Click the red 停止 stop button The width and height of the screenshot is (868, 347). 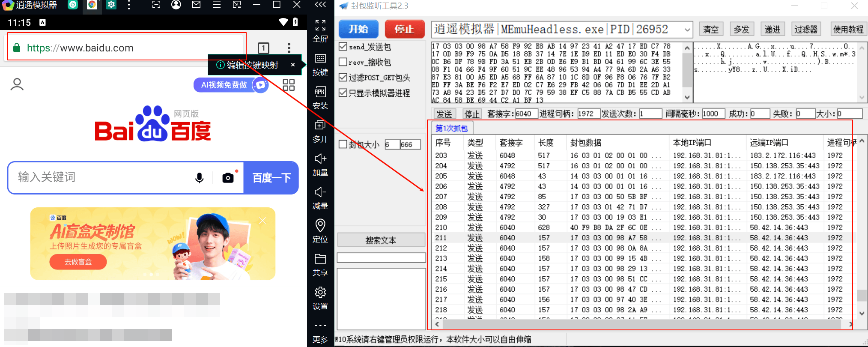(404, 29)
